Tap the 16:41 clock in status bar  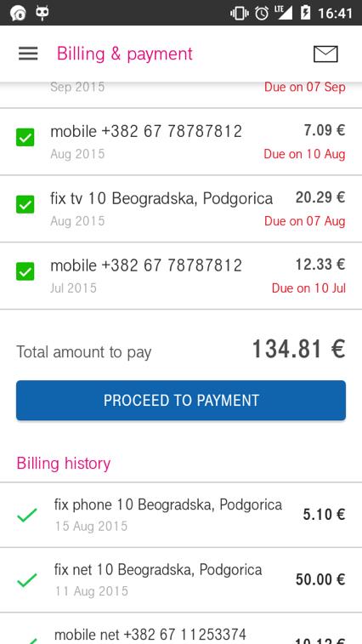pos(336,13)
